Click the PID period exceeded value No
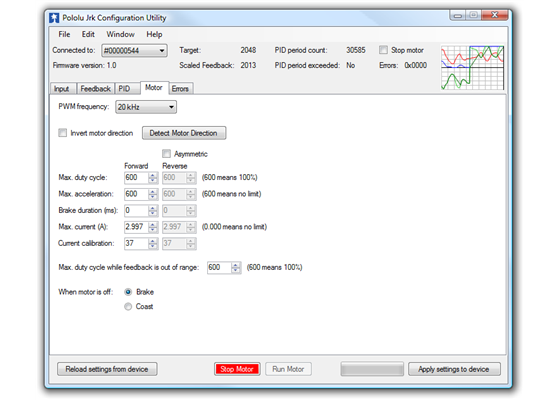Image resolution: width=560 pixels, height=400 pixels. point(350,65)
